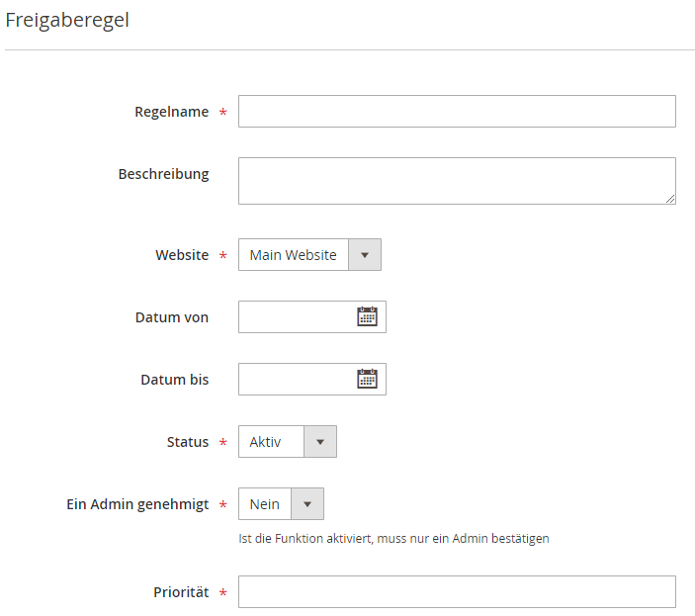Open the Datum bis calendar picker
695x616 pixels.
[367, 379]
